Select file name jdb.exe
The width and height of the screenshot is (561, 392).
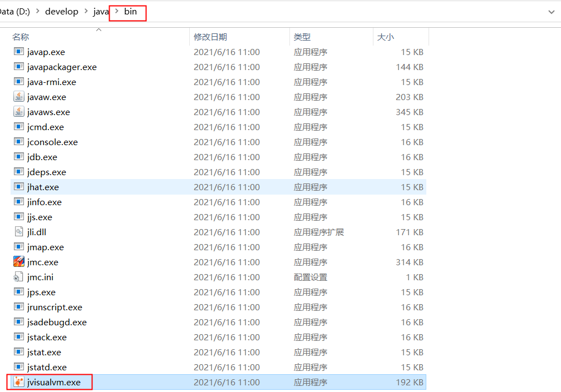coord(42,157)
